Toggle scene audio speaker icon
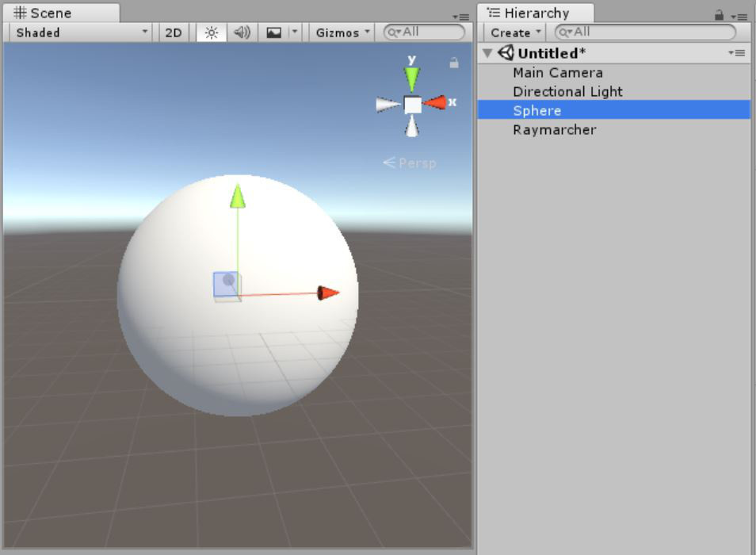The height and width of the screenshot is (555, 756). pyautogui.click(x=242, y=33)
